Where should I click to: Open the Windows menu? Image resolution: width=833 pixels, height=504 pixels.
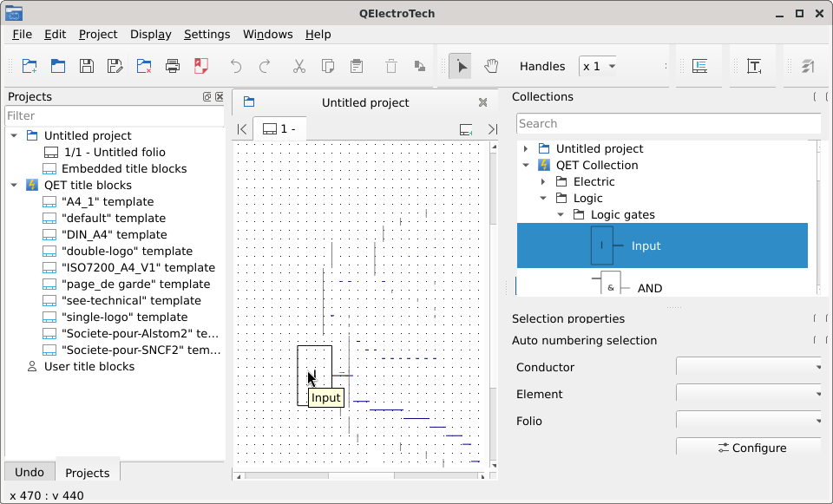click(x=268, y=35)
